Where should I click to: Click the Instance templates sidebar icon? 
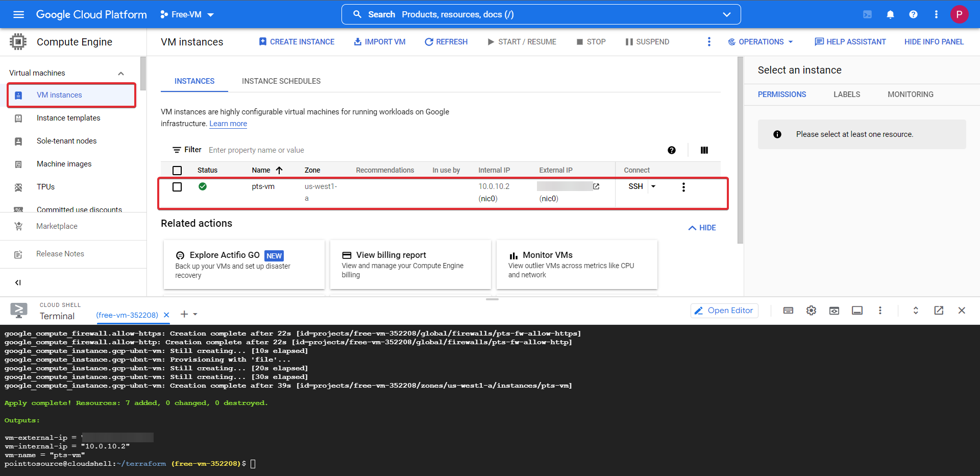click(18, 118)
